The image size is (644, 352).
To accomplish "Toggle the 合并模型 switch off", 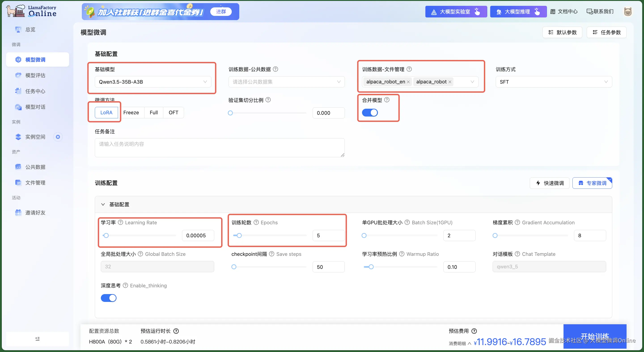I will [370, 112].
